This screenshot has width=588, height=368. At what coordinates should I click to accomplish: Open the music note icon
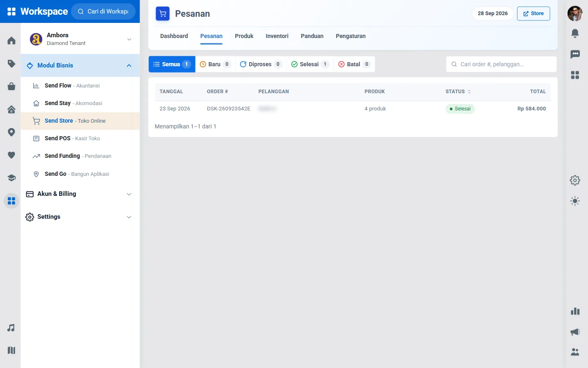(11, 328)
